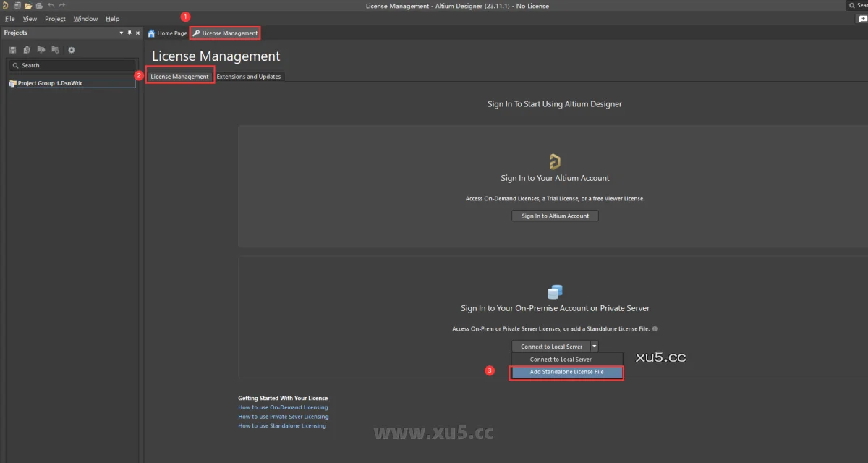
Task: Toggle the arrow beside Connect to Local Server button
Action: 594,347
